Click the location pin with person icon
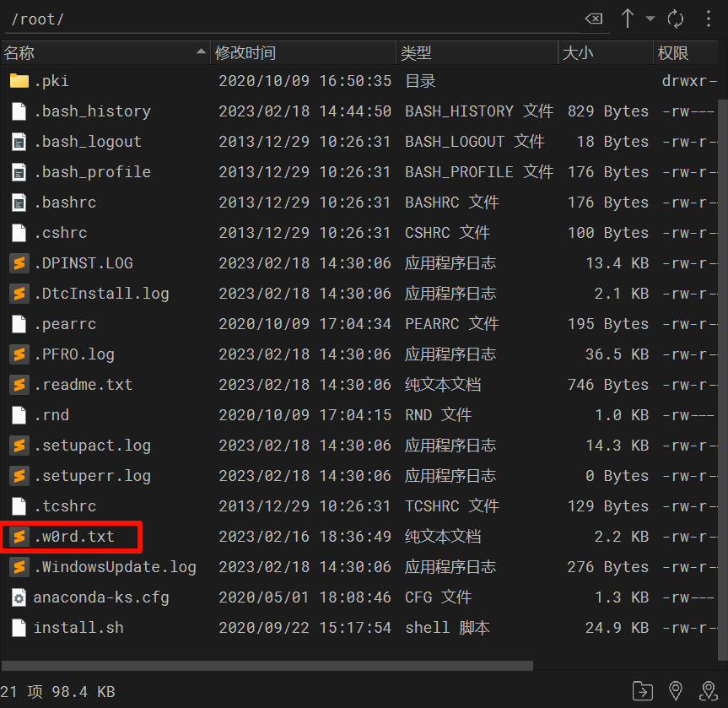This screenshot has width=728, height=708. (709, 691)
